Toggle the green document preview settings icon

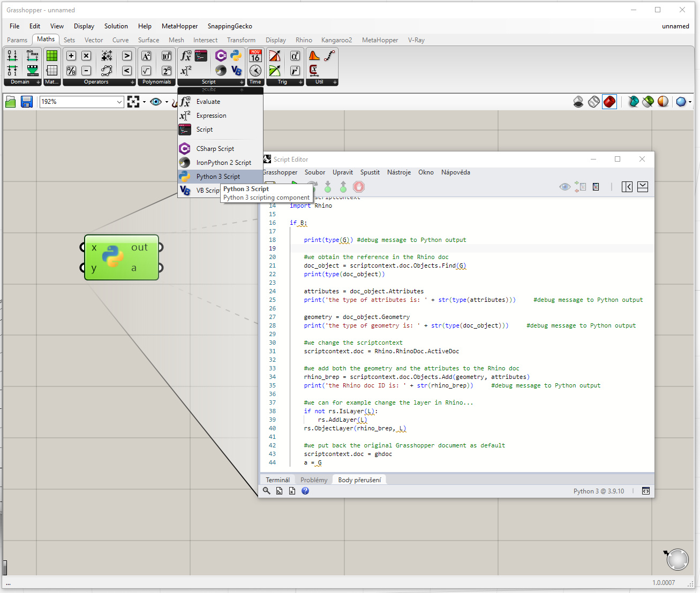[648, 102]
